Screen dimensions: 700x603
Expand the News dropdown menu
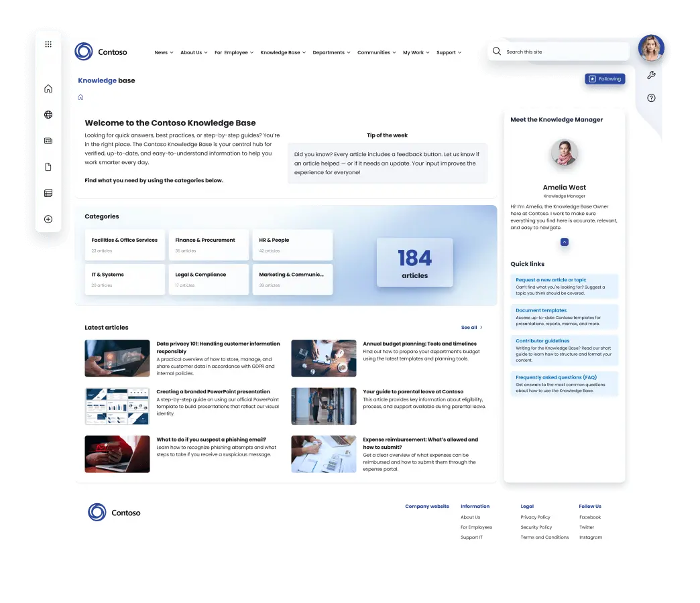tap(164, 52)
